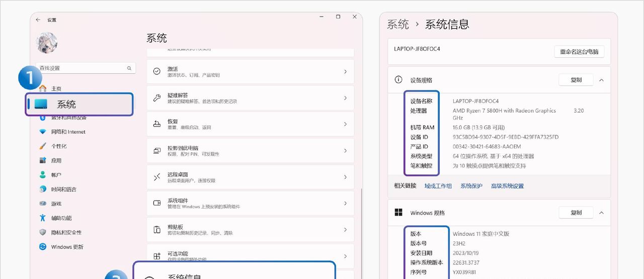The width and height of the screenshot is (644, 279).
Task: Click the wrench icon for 疑难解答
Action: point(157,98)
